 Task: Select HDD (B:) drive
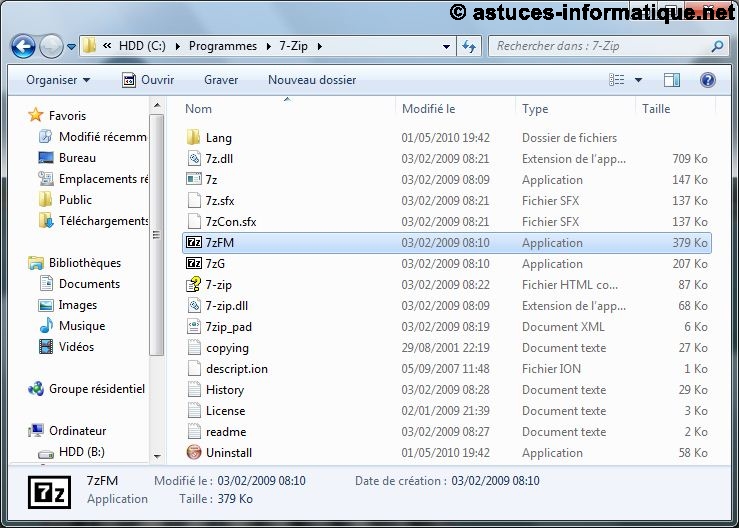point(71,452)
